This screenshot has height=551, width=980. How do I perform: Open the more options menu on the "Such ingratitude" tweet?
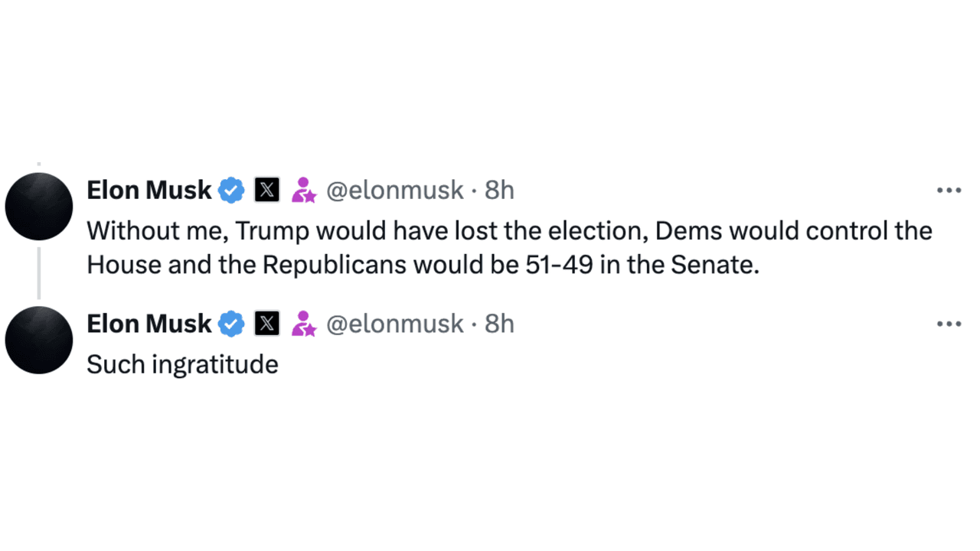[x=949, y=324]
